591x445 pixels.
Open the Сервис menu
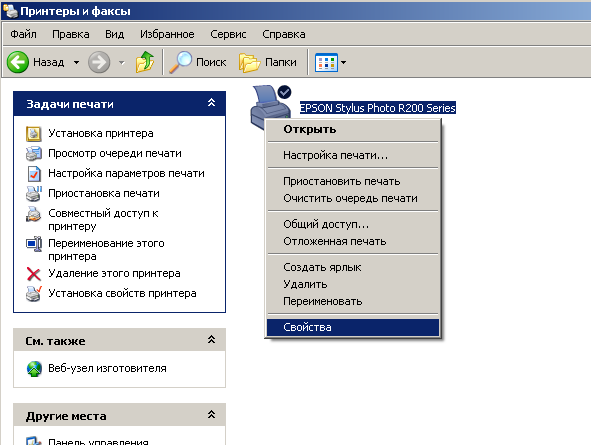[x=228, y=34]
